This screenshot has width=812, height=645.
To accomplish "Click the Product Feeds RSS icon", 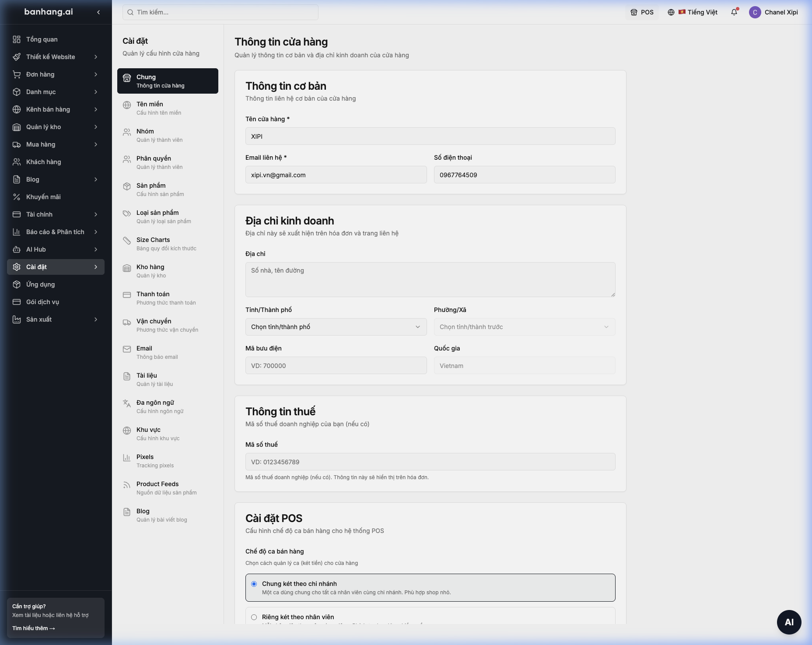I will (x=127, y=485).
